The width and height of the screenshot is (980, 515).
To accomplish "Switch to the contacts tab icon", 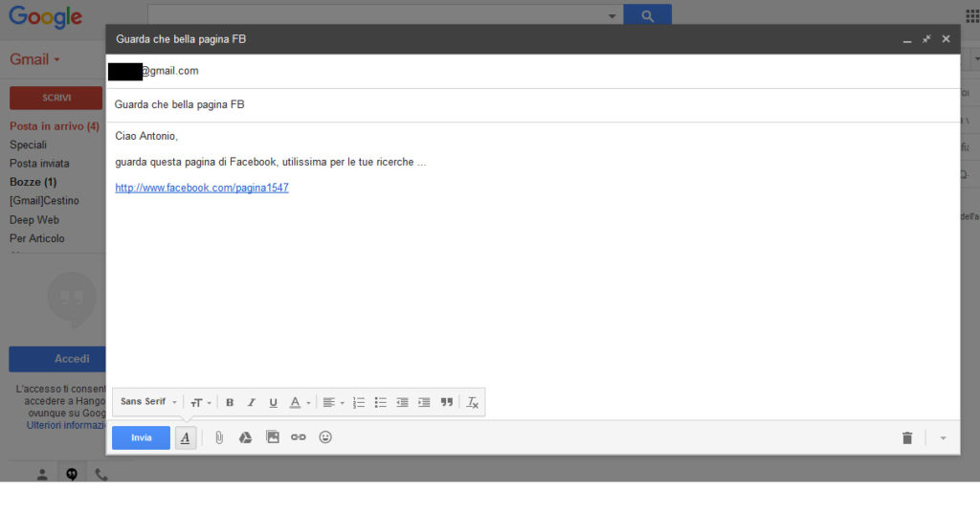I will click(42, 475).
